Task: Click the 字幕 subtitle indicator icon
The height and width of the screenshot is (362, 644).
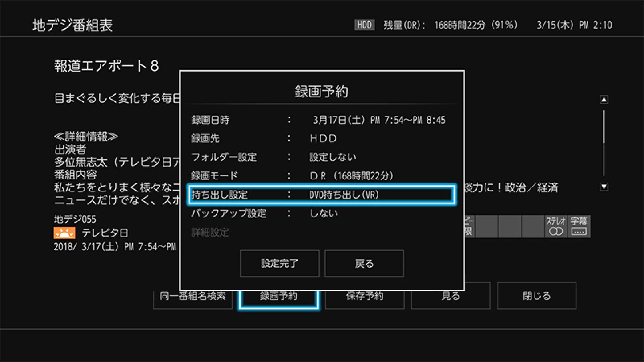Action: (x=579, y=226)
